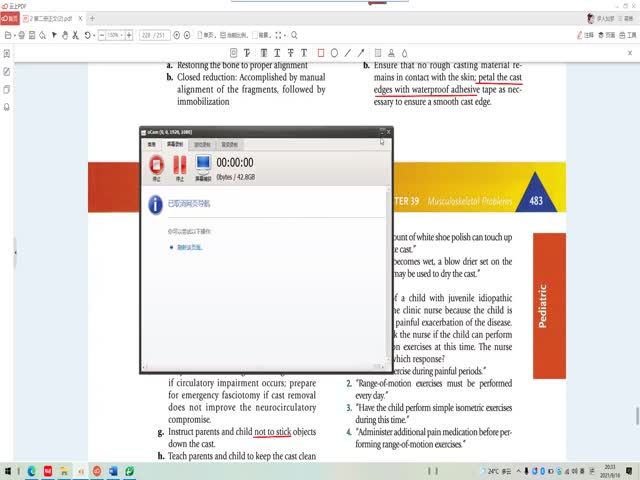
Task: Print the document via the printer icon
Action: tap(21, 36)
